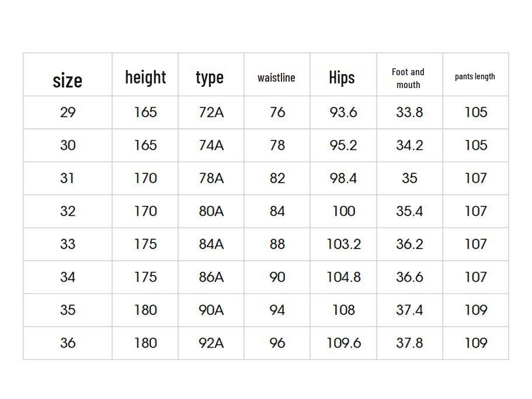Click pants length in the size 31 row
Viewport: 532px width, 399px height.
475,178
